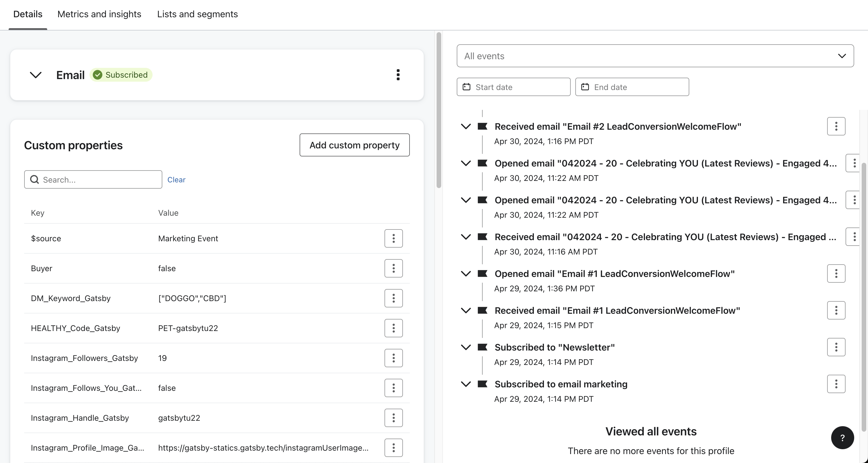The width and height of the screenshot is (868, 463).
Task: Click the overflow icon next to Instagram_Followers_Gatsby property
Action: coord(393,357)
